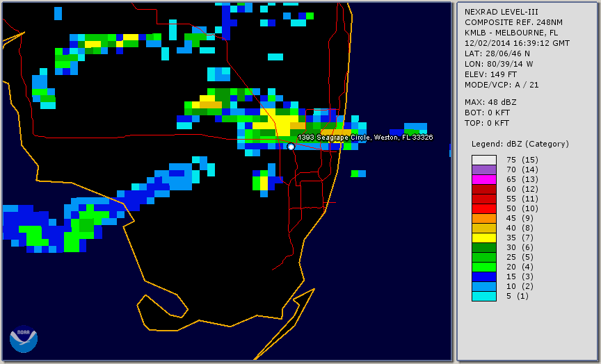Select the 70 dBZ purple legend swatch
601x364 pixels.
483,169
